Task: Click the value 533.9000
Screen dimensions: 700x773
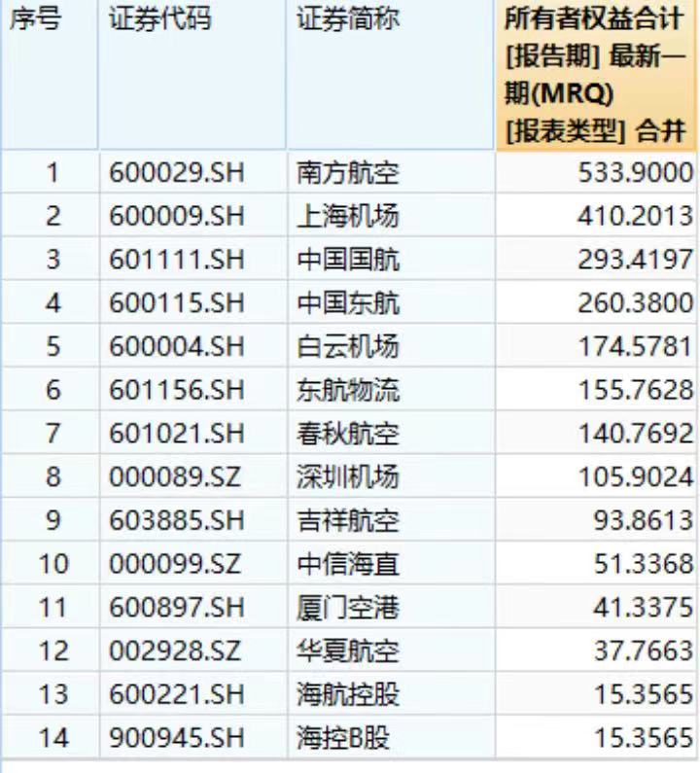Action: click(x=636, y=173)
